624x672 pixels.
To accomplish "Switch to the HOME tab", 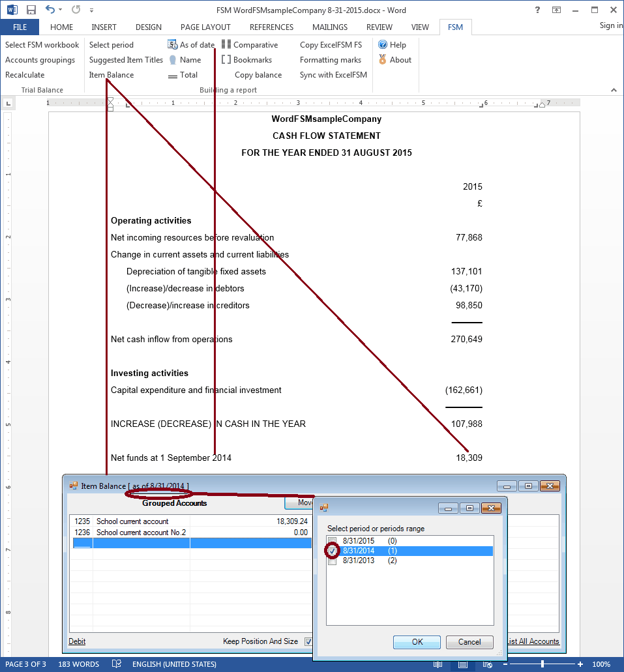I will [x=61, y=27].
